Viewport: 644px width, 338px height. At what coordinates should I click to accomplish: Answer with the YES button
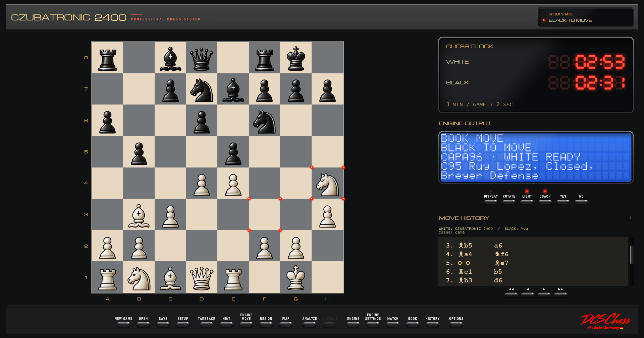coord(563,202)
